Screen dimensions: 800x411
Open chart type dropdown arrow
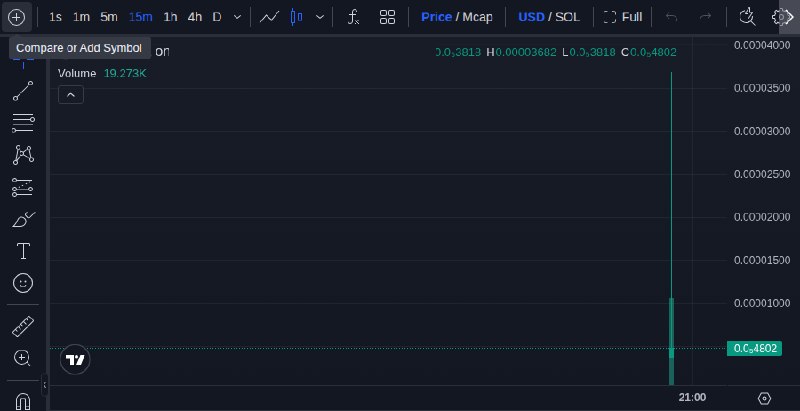(320, 17)
